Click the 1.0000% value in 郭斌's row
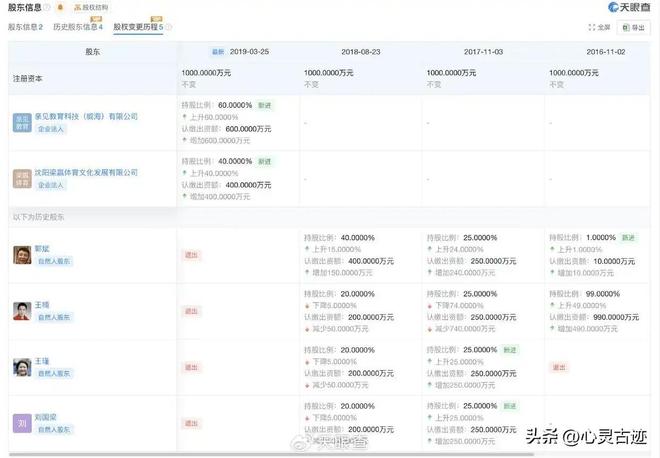This screenshot has width=660, height=458. (x=601, y=237)
